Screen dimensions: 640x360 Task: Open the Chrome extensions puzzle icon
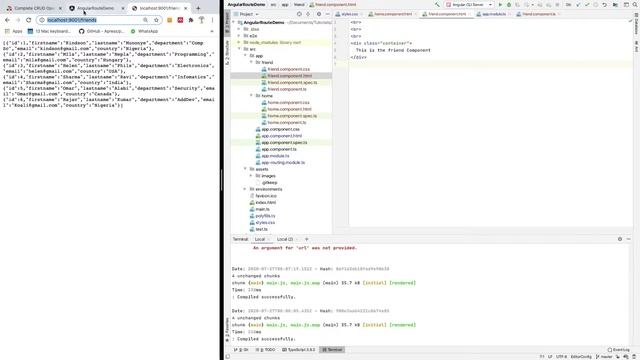tap(191, 20)
